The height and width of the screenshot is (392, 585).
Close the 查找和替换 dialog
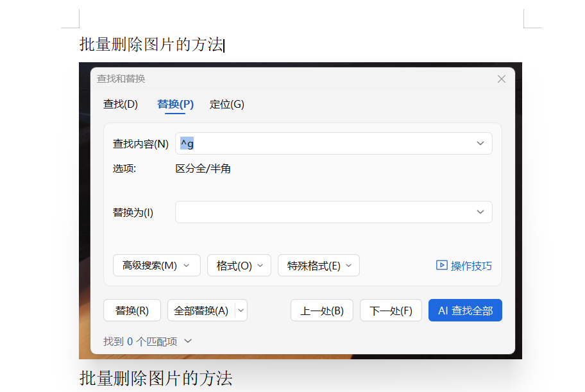pos(502,79)
